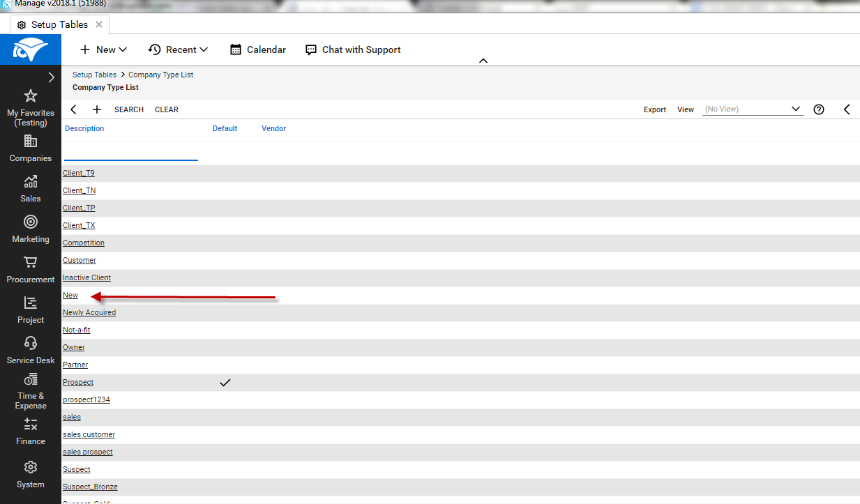The width and height of the screenshot is (860, 504).
Task: Open the Client_TN company type
Action: coord(80,190)
